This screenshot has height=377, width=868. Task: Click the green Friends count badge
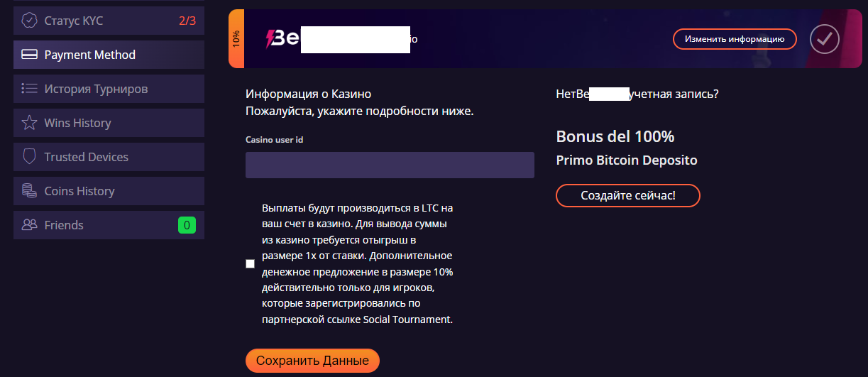coord(187,226)
